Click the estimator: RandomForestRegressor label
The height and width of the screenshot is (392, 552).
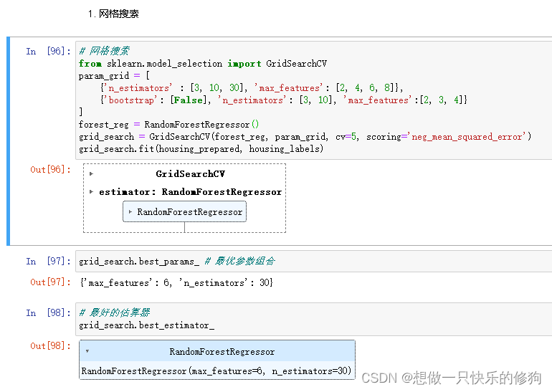(190, 192)
